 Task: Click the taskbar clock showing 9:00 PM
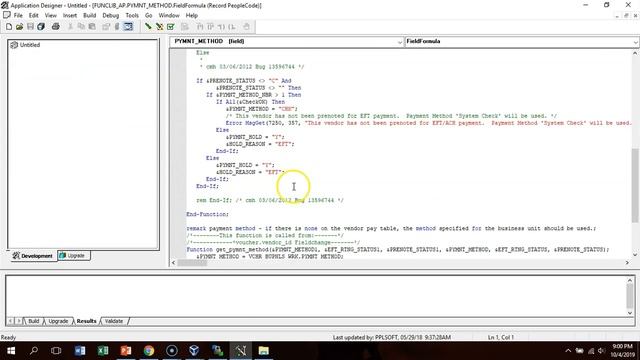[x=622, y=351]
